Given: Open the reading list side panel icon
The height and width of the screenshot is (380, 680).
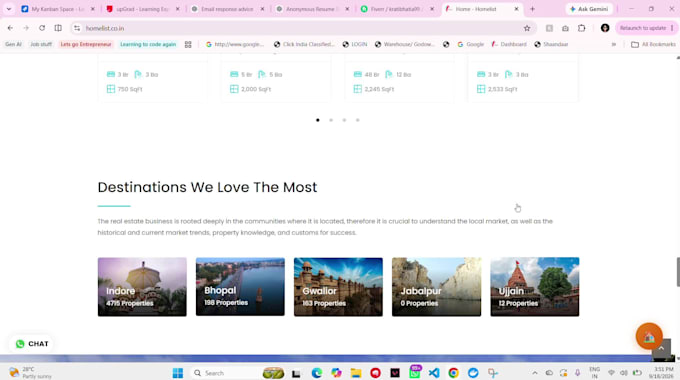Looking at the screenshot, I should point(549,28).
